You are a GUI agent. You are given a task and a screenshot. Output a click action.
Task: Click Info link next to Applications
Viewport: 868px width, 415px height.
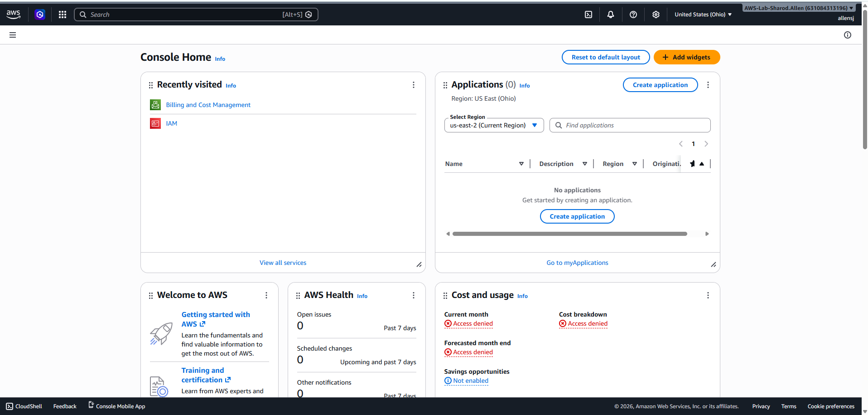(525, 86)
